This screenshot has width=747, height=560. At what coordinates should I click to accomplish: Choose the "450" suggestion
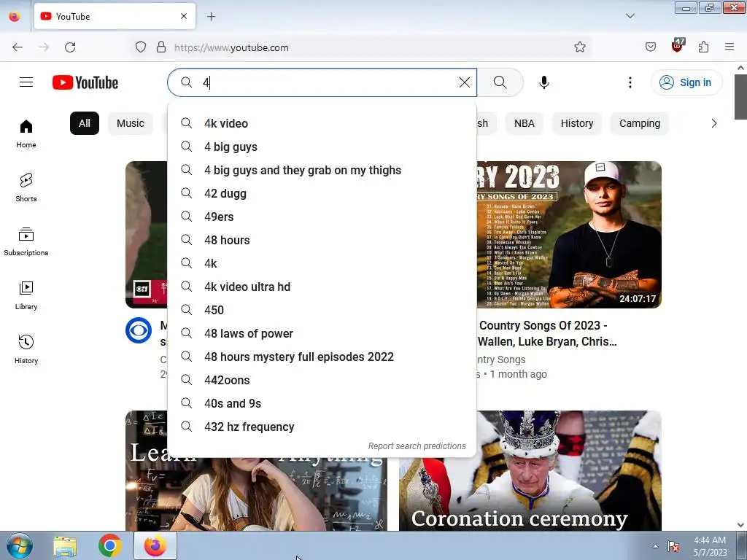tap(322, 310)
